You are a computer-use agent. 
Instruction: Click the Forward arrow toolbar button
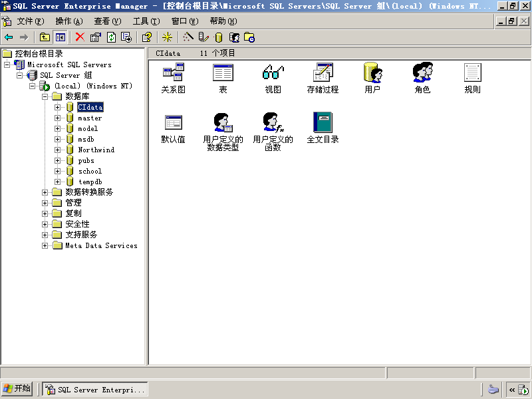tap(24, 37)
